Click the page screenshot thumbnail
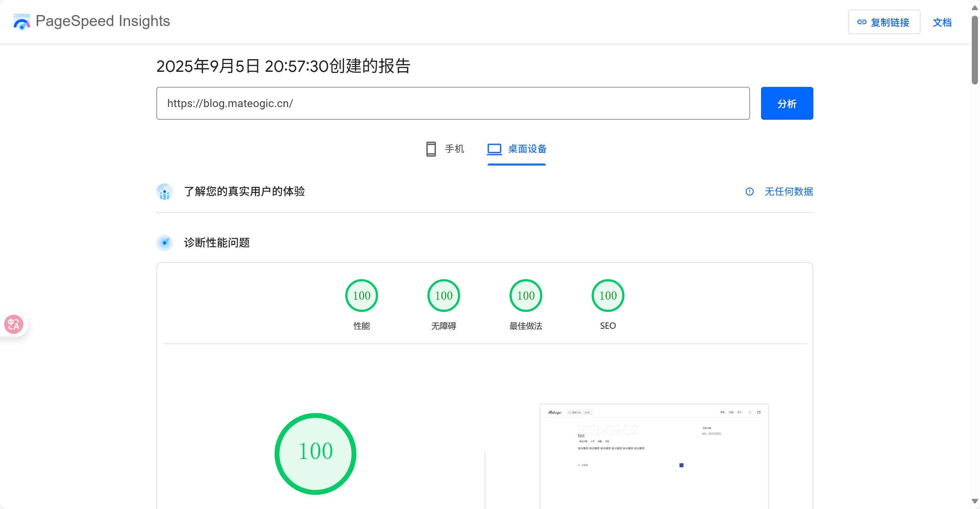Viewport: 980px width, 509px height. coord(654,456)
